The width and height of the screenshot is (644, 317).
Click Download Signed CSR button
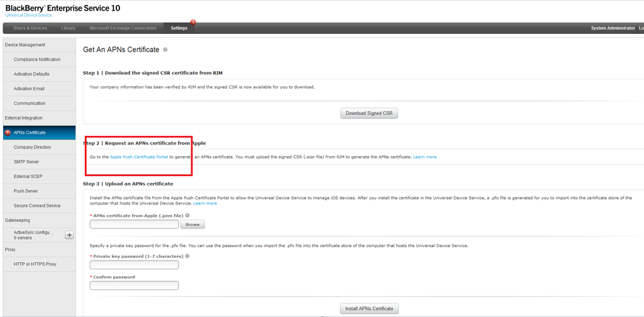[369, 113]
